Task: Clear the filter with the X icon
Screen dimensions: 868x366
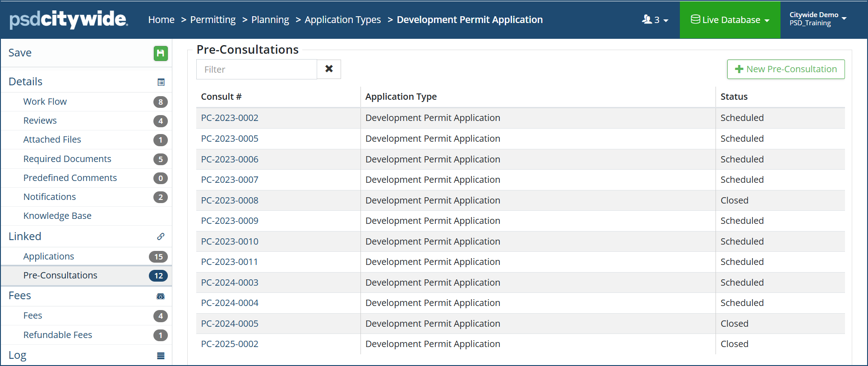Action: (x=329, y=69)
